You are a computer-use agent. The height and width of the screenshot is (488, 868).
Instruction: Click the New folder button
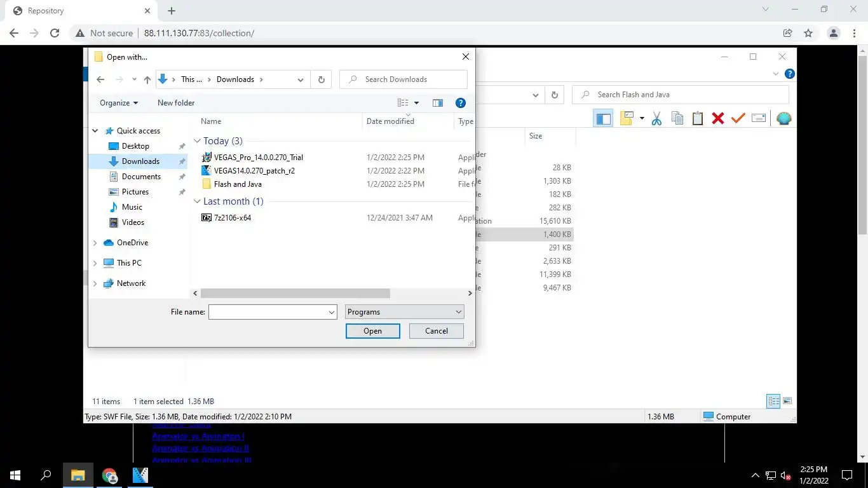pyautogui.click(x=176, y=103)
